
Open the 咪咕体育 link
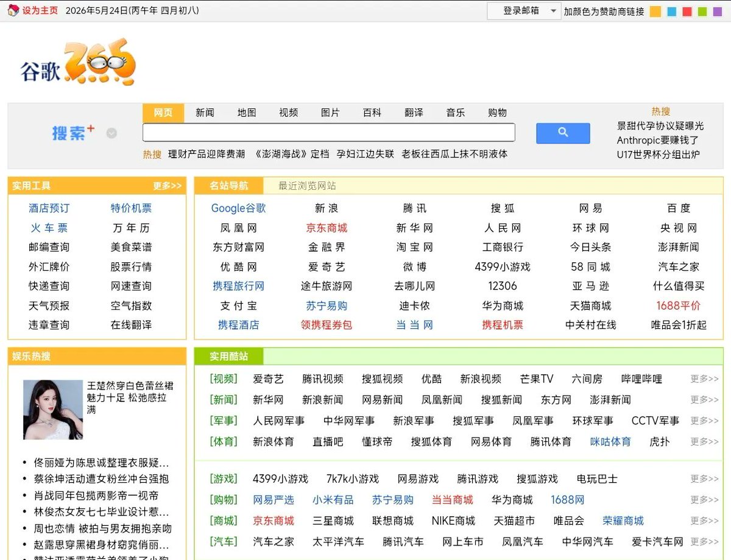(610, 441)
